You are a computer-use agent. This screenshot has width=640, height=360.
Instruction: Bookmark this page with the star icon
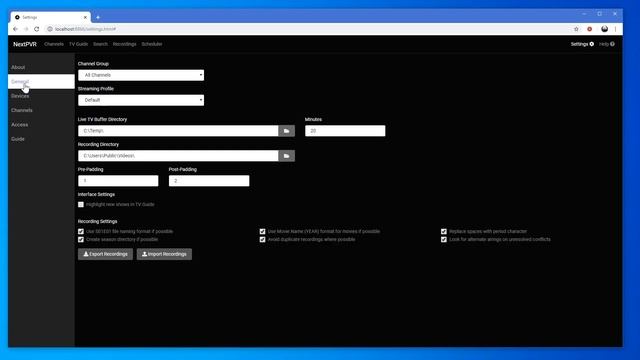click(576, 29)
